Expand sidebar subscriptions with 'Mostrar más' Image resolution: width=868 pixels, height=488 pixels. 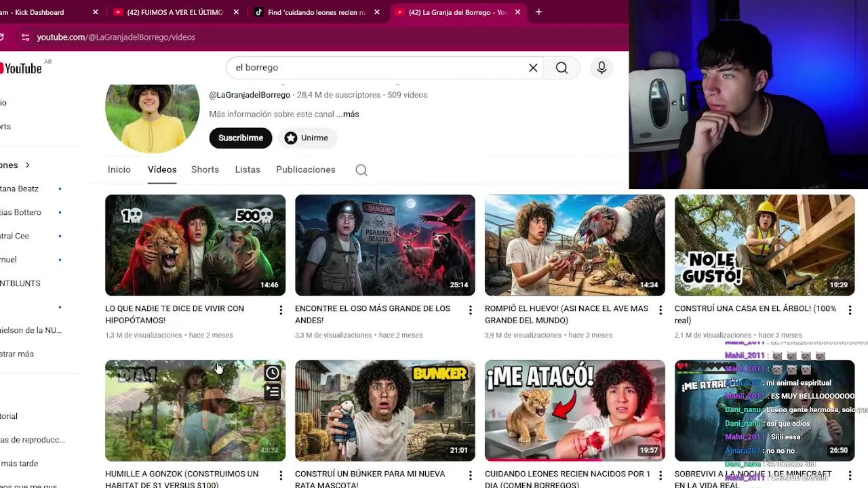click(x=17, y=354)
